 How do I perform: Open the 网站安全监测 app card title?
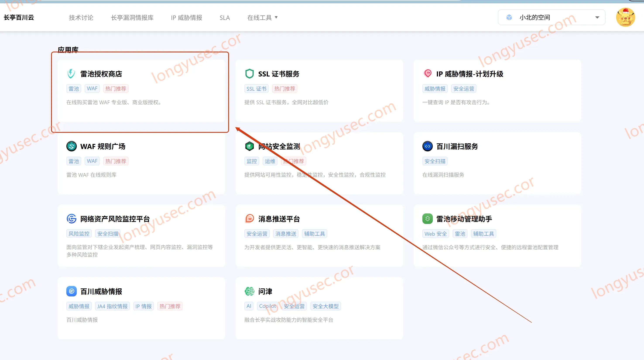(x=279, y=146)
